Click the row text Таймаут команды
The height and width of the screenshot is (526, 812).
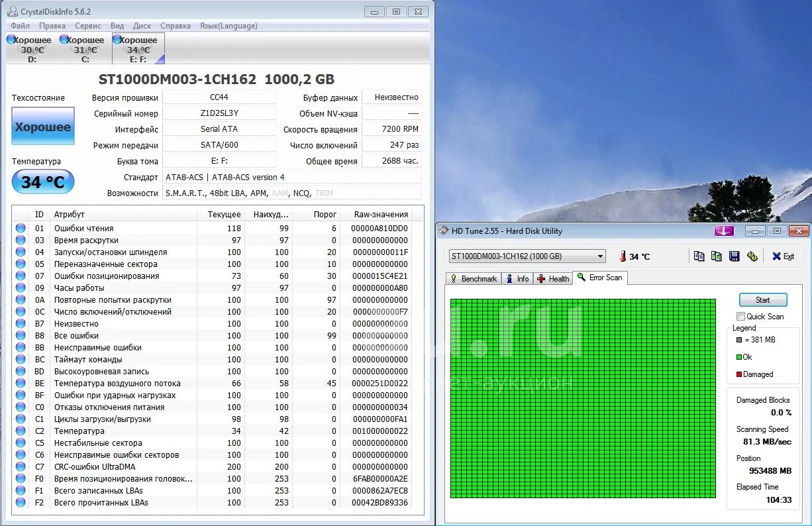tap(88, 360)
